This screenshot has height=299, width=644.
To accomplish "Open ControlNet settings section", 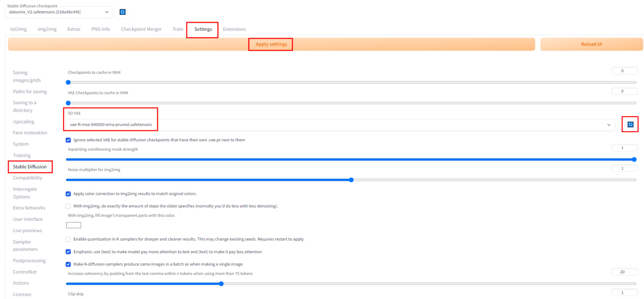I will pyautogui.click(x=25, y=272).
